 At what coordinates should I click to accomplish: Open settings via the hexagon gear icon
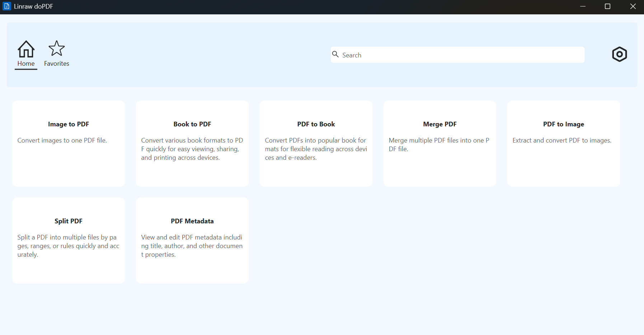pyautogui.click(x=619, y=55)
